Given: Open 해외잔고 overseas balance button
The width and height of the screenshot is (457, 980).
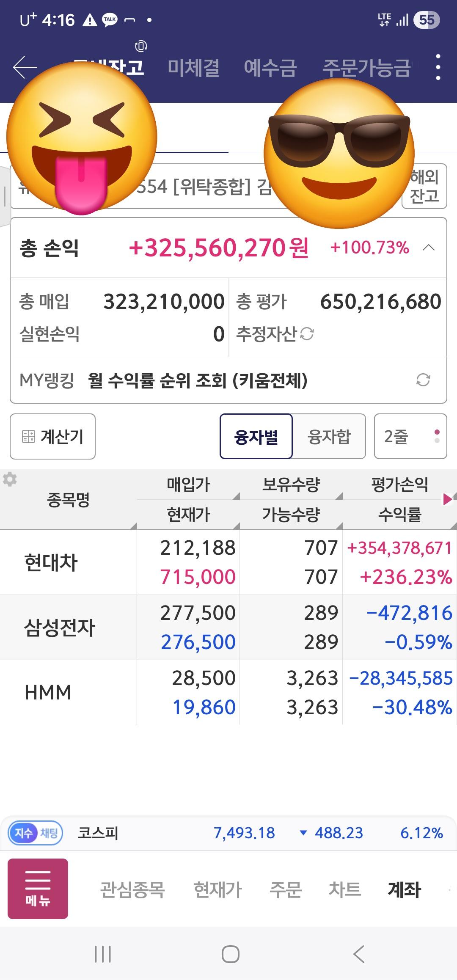Looking at the screenshot, I should [424, 186].
